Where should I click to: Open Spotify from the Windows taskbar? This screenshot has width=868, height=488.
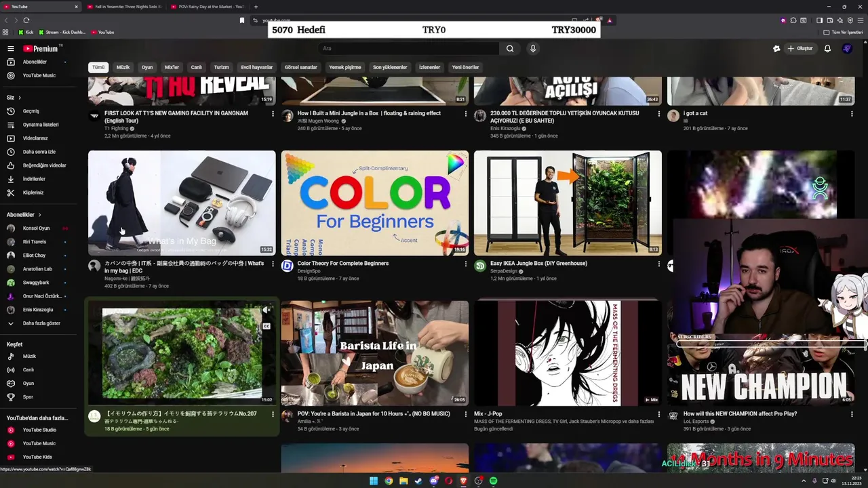pyautogui.click(x=494, y=481)
